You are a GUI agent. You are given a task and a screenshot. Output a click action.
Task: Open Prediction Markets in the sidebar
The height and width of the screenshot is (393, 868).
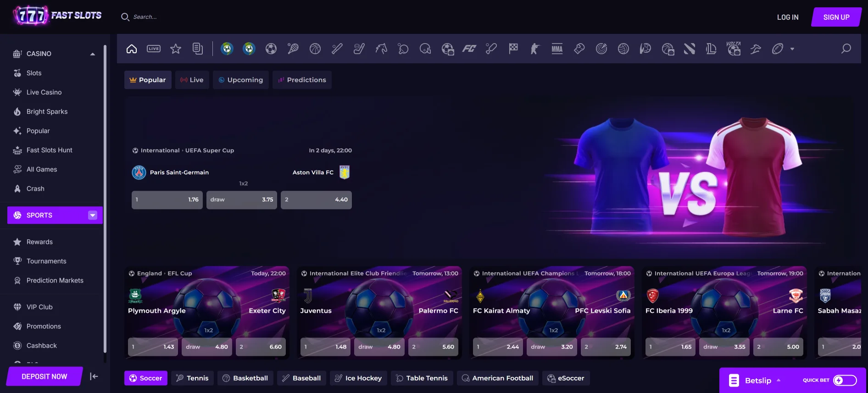pos(55,280)
